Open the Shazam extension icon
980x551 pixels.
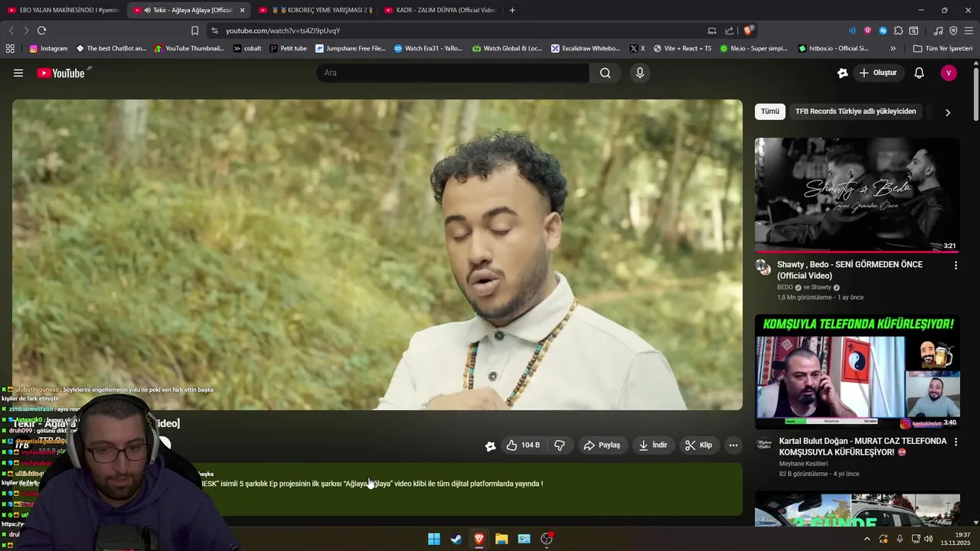[883, 31]
